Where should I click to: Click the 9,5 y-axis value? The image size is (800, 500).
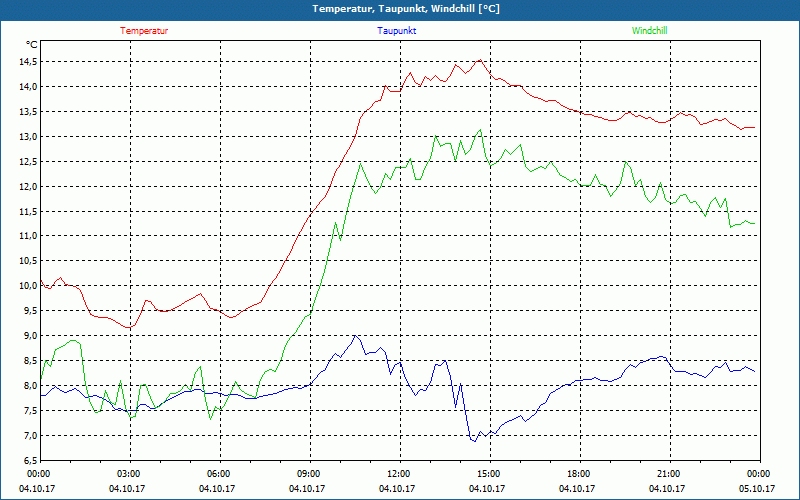pos(30,311)
